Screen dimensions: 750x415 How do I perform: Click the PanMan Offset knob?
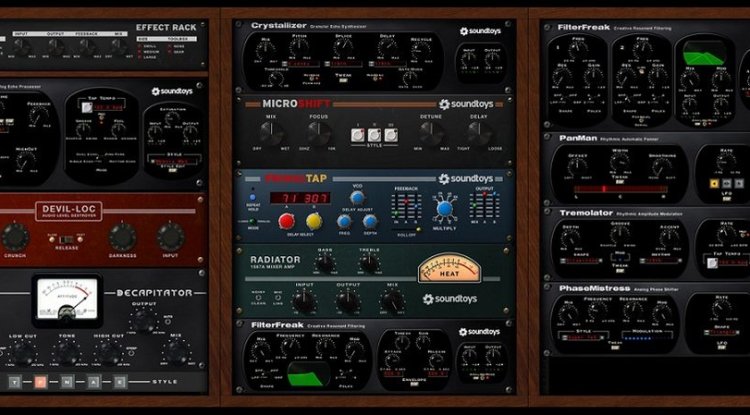coord(577,167)
